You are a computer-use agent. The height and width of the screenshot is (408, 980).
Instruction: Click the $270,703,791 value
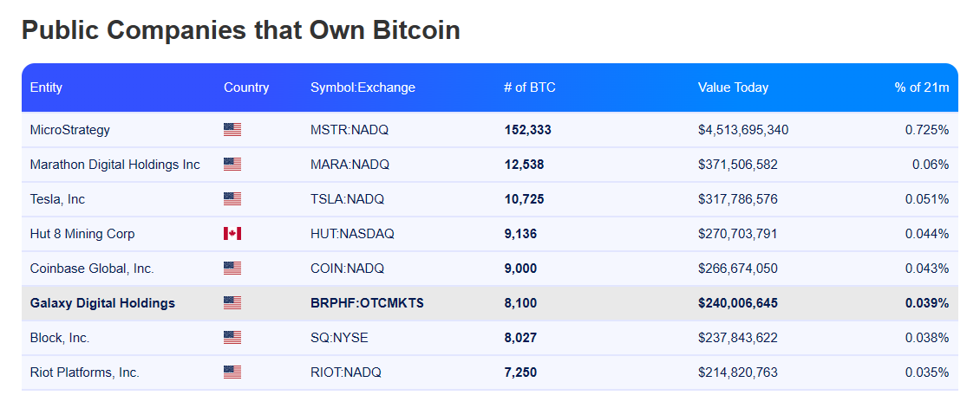[x=738, y=234]
